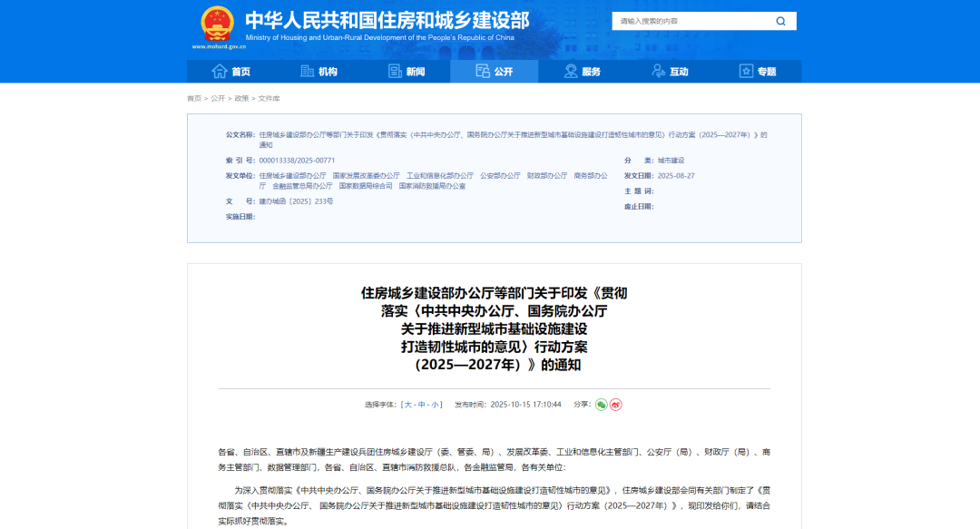
Task: Set font size to medium (中)
Action: point(421,405)
